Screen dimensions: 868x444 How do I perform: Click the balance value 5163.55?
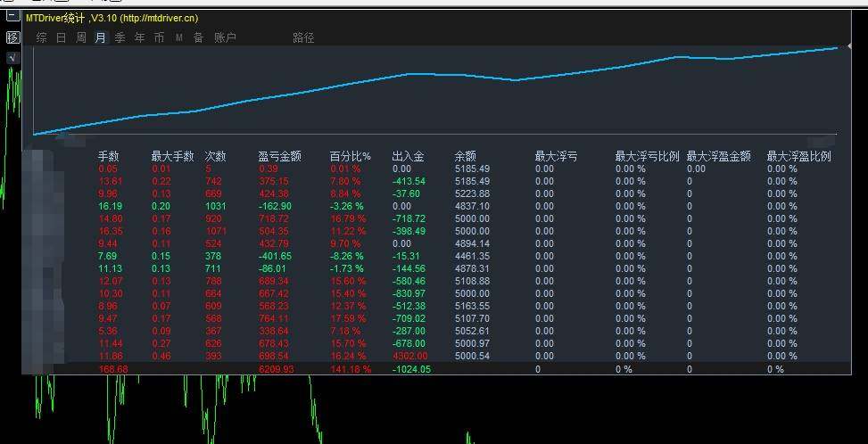(x=472, y=306)
